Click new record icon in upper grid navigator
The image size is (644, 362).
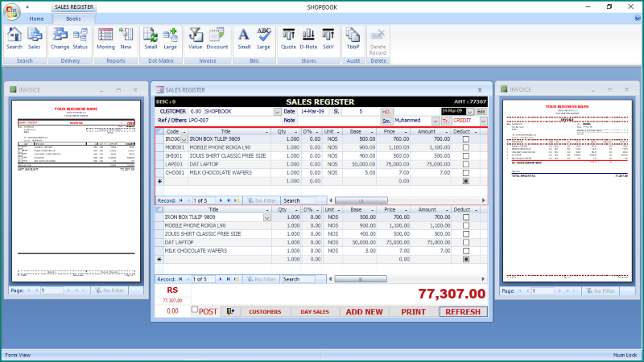[x=237, y=200]
